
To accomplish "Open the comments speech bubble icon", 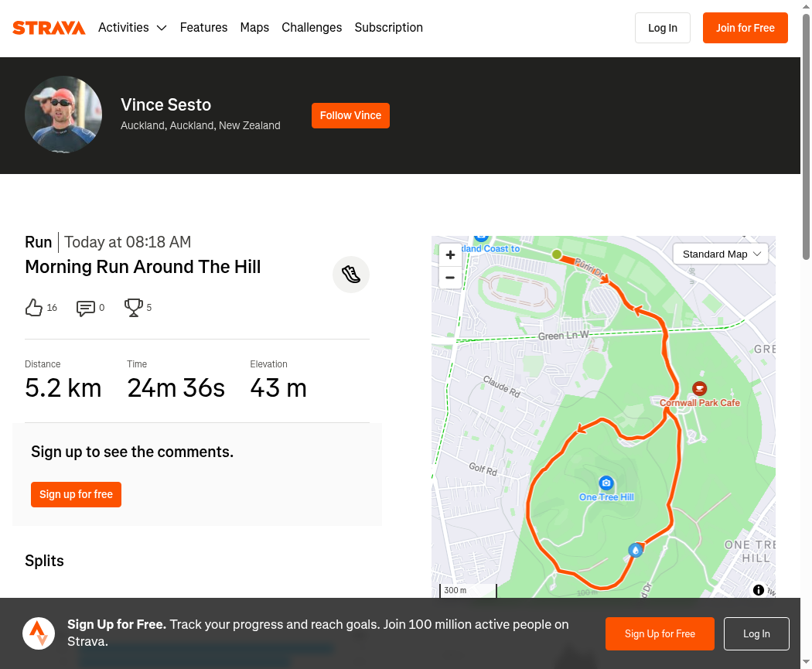I will (85, 308).
